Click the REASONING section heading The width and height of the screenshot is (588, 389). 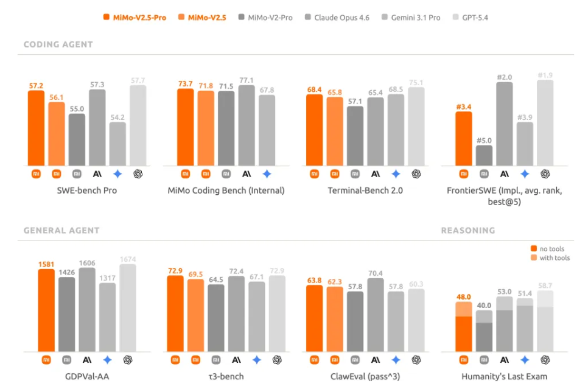467,231
